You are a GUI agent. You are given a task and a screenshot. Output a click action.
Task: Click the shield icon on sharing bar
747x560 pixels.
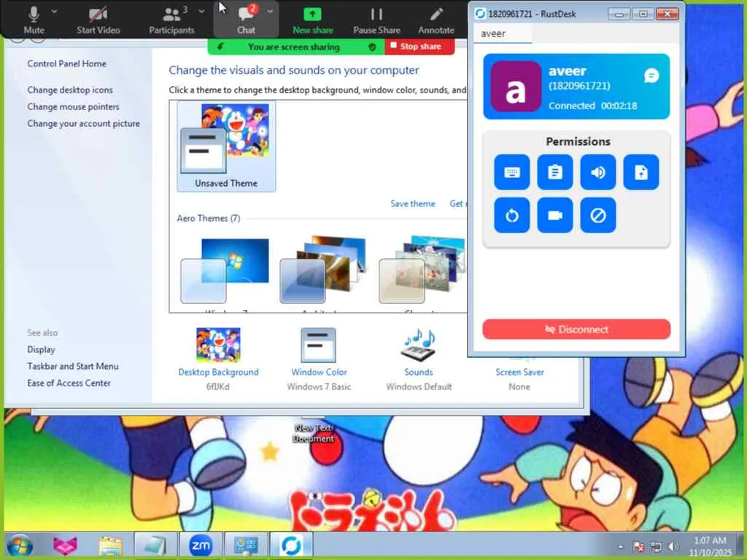(372, 47)
